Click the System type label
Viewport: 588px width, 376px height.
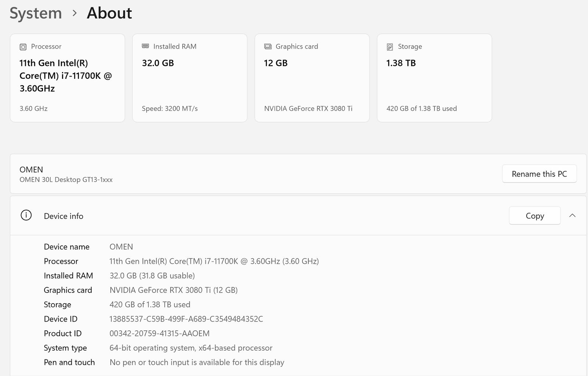click(65, 348)
